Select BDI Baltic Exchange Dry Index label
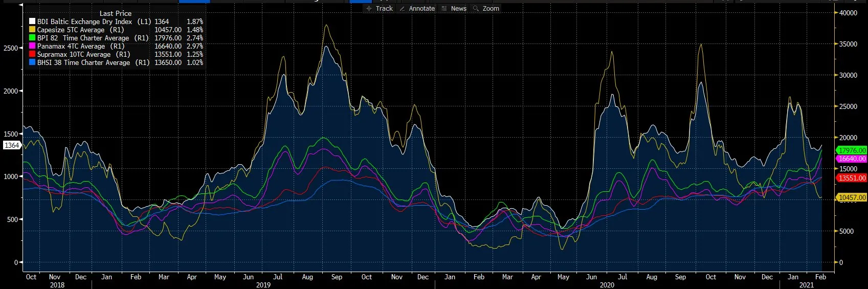Viewport: 868px width, 289px height. coord(84,21)
